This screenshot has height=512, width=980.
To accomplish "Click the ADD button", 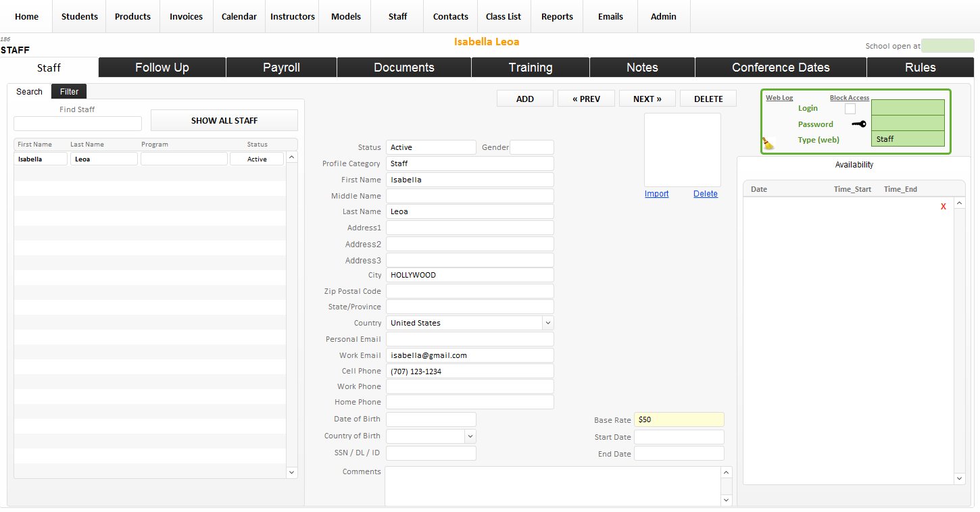I will (525, 99).
